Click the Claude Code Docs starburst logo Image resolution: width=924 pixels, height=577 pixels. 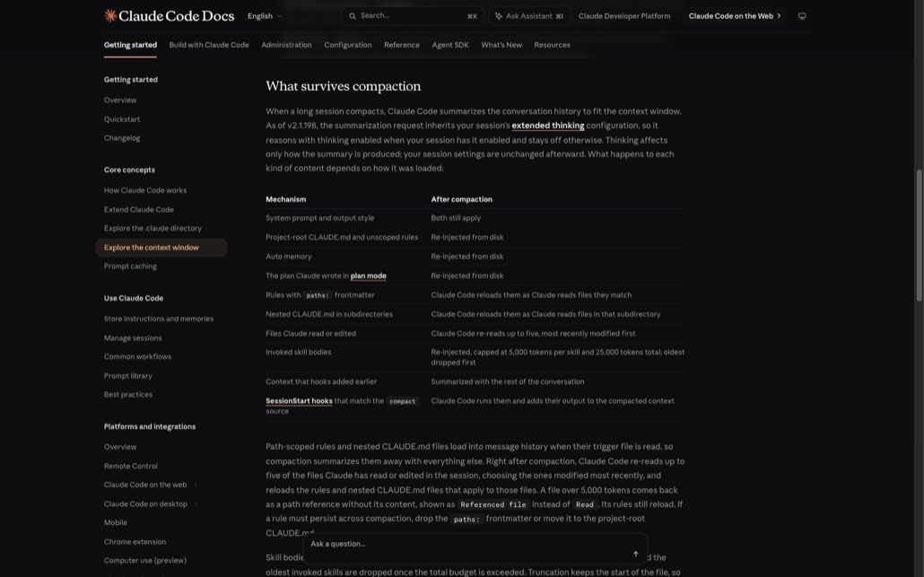tap(110, 16)
